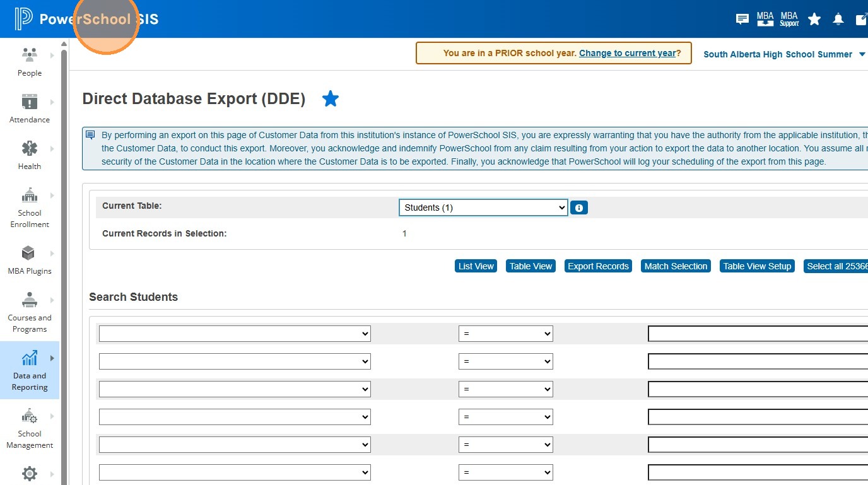Open the equals operator dropdown in the second search row
868x485 pixels.
[506, 361]
